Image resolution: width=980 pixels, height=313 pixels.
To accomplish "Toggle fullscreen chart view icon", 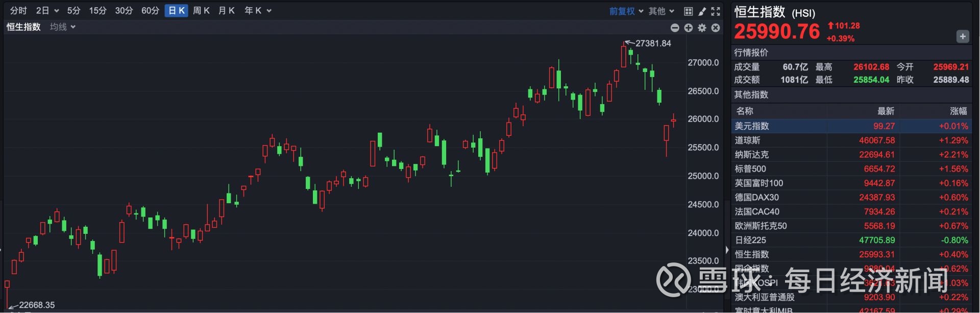I will 716,11.
